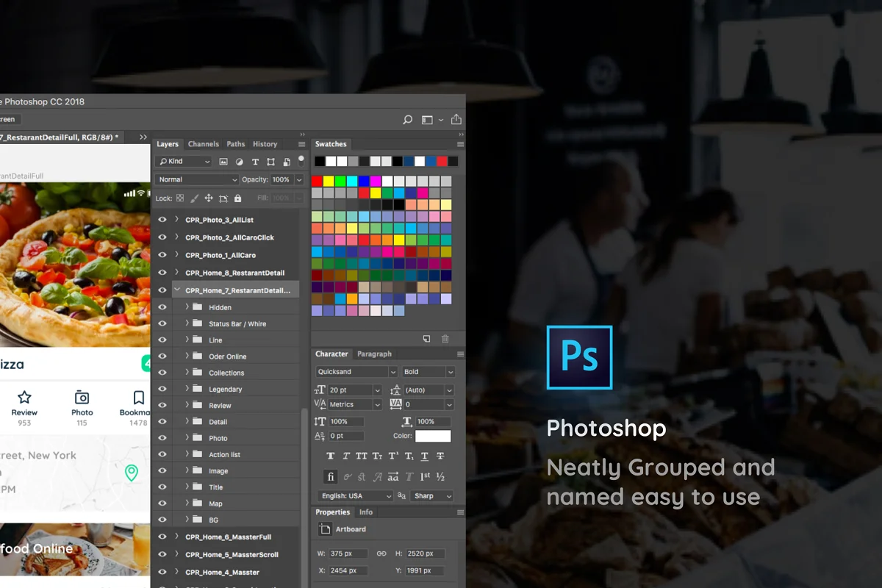Open the Bold font style dropdown
The width and height of the screenshot is (882, 588).
tap(429, 372)
